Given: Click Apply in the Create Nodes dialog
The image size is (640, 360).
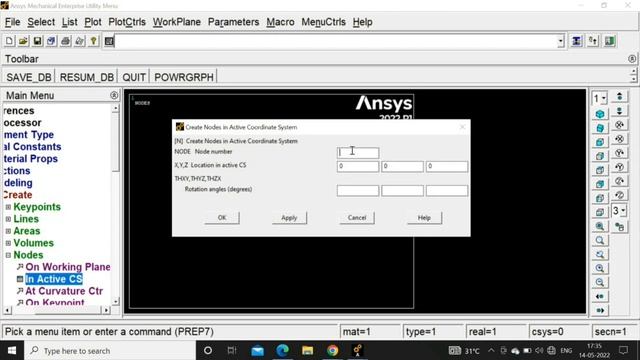Looking at the screenshot, I should pos(289,218).
